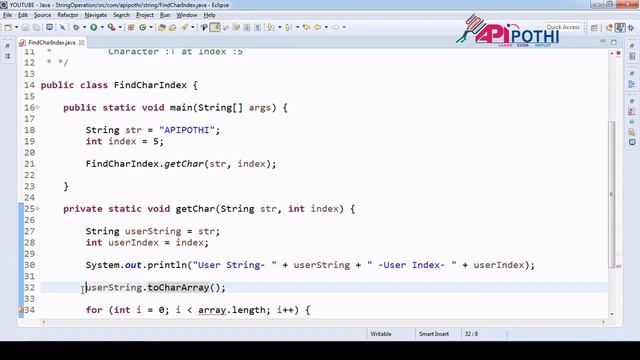
Task: Close the FindCharIndex.java tab
Action: click(81, 42)
